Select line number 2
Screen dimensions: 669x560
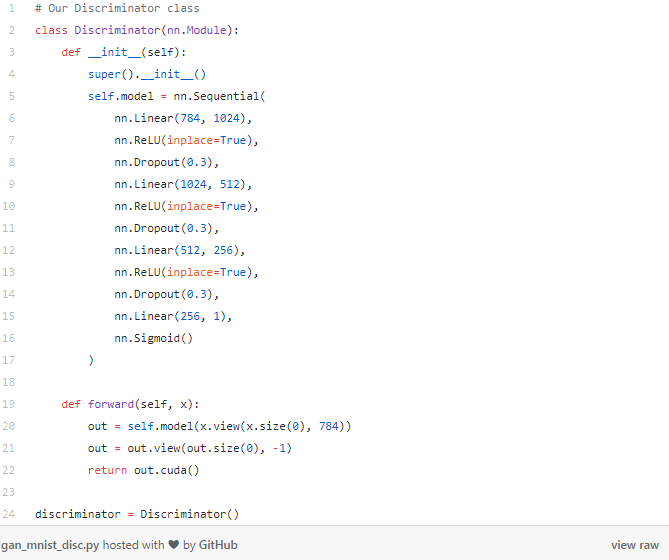12,30
